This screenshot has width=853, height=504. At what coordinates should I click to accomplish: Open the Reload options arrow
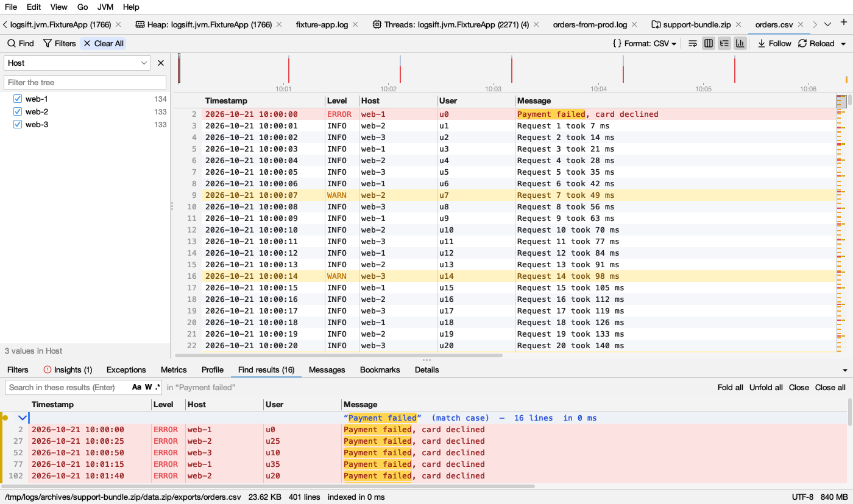843,44
